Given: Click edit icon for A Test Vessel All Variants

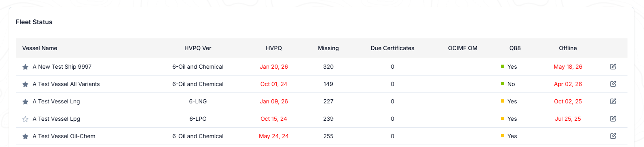Looking at the screenshot, I should pyautogui.click(x=613, y=84).
